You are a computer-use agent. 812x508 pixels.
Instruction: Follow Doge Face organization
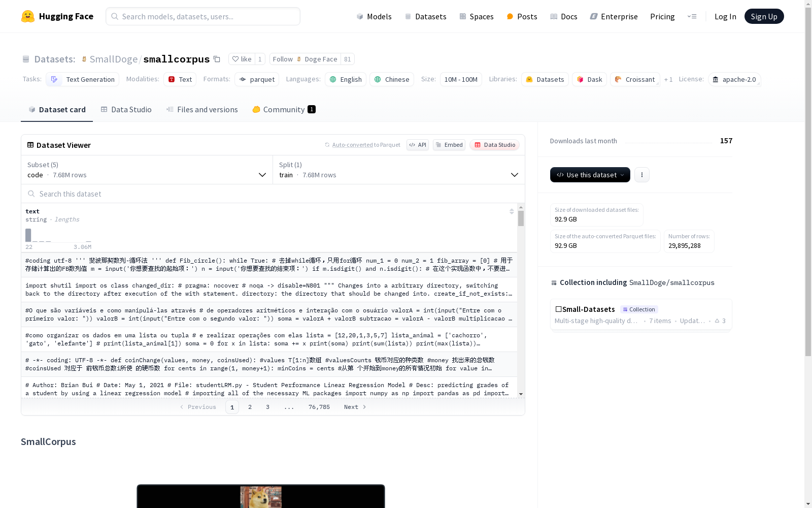click(305, 59)
